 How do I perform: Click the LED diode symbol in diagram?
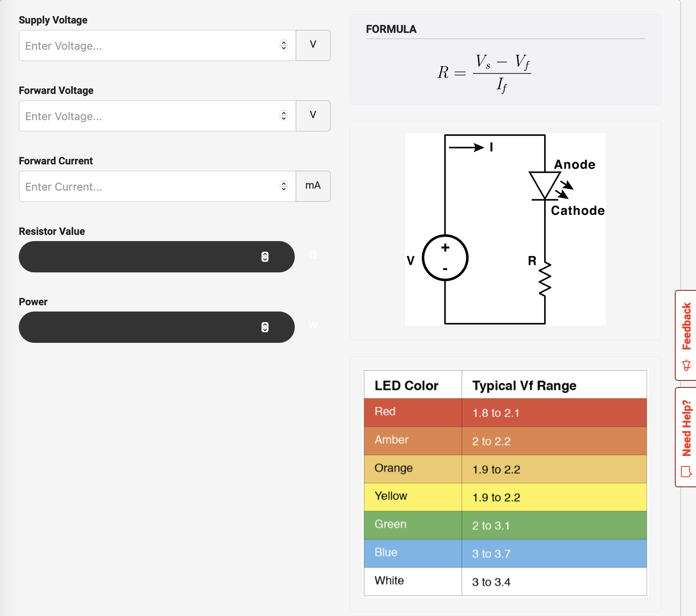[545, 186]
